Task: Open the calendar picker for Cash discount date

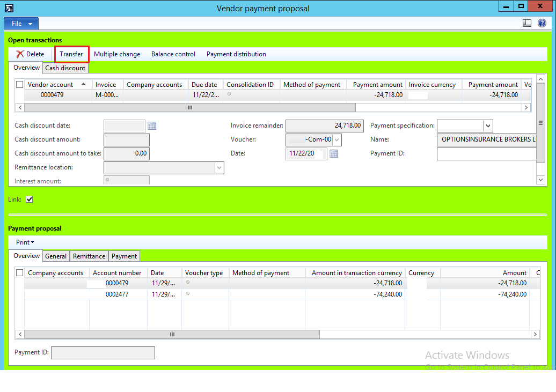Action: point(151,125)
